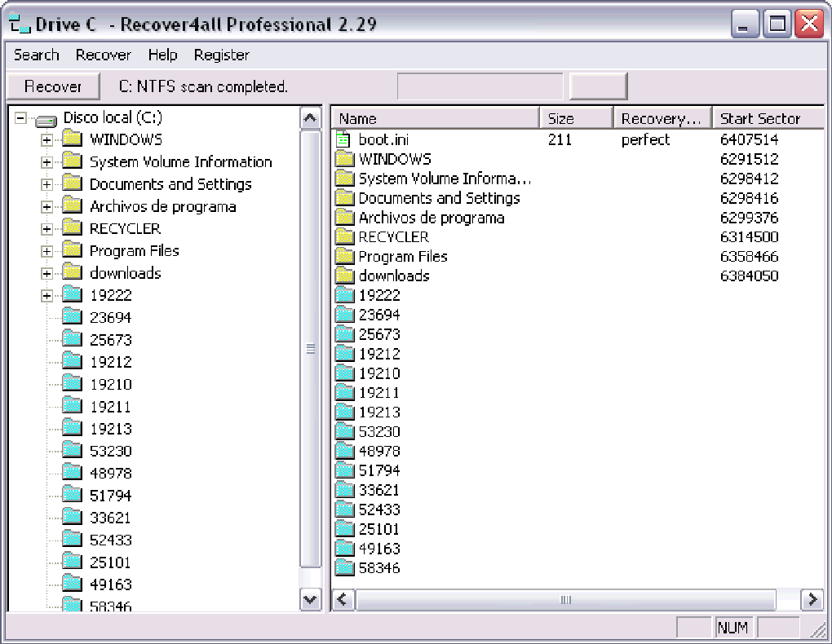
Task: Open the Help menu
Action: coord(162,55)
